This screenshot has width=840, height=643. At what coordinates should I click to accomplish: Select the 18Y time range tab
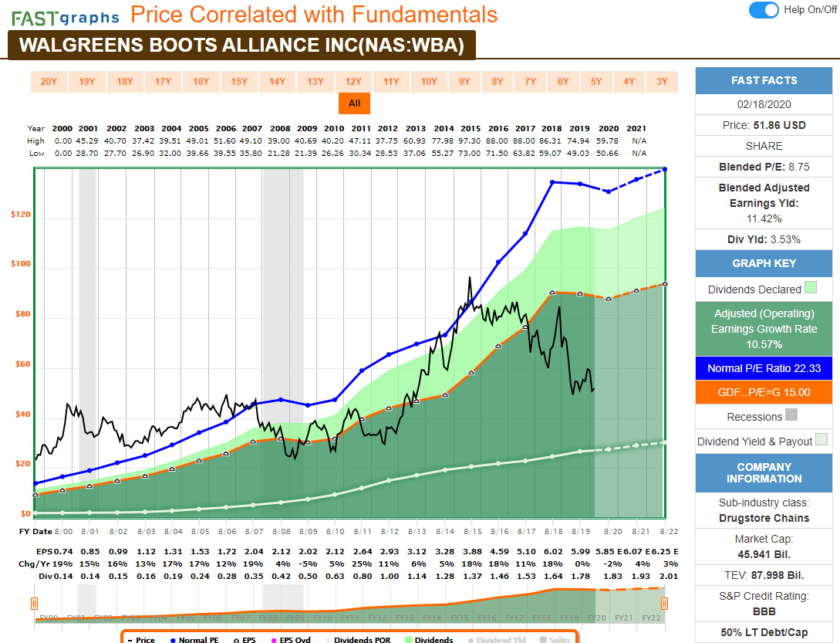125,82
